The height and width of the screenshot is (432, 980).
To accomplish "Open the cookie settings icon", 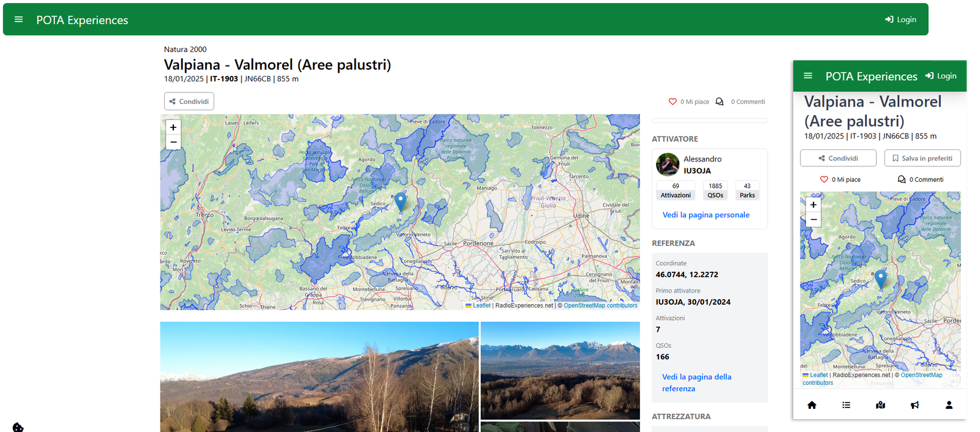I will [x=18, y=427].
